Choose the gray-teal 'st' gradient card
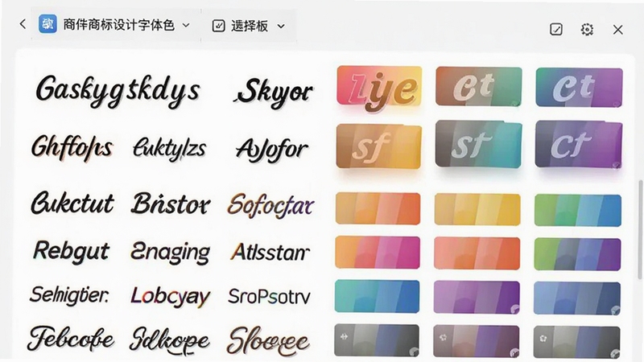The width and height of the screenshot is (644, 362). 478,144
